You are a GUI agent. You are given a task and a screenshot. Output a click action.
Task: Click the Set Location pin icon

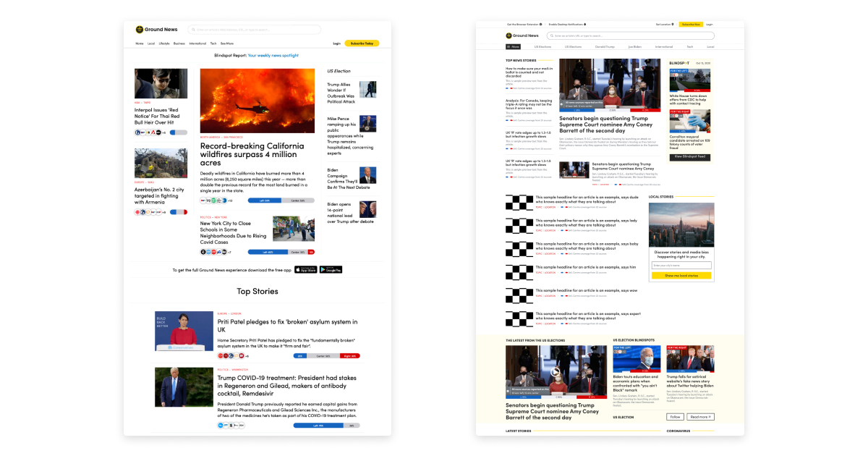point(673,24)
